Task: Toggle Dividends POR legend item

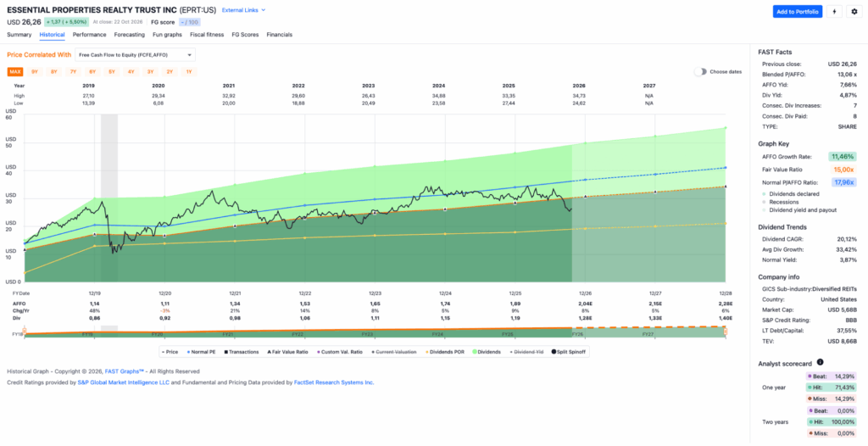Action: pos(444,352)
